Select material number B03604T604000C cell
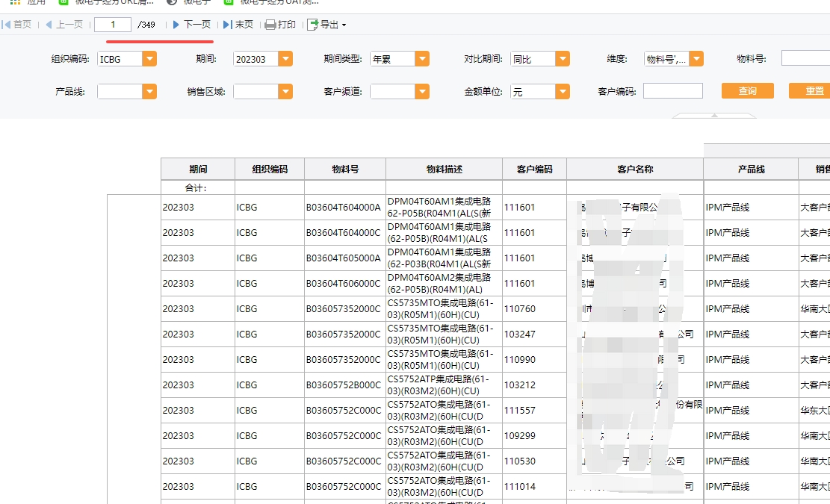This screenshot has height=504, width=830. [345, 233]
